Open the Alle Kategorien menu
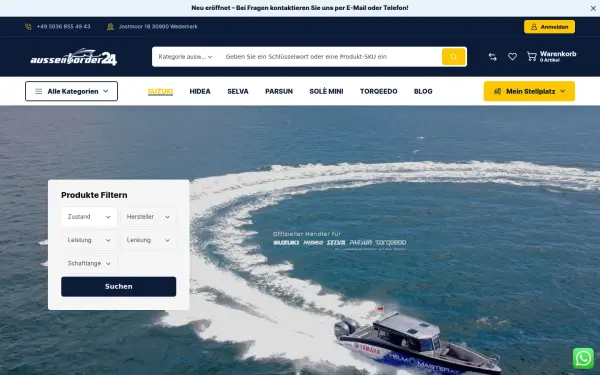The height and width of the screenshot is (375, 600). [72, 91]
